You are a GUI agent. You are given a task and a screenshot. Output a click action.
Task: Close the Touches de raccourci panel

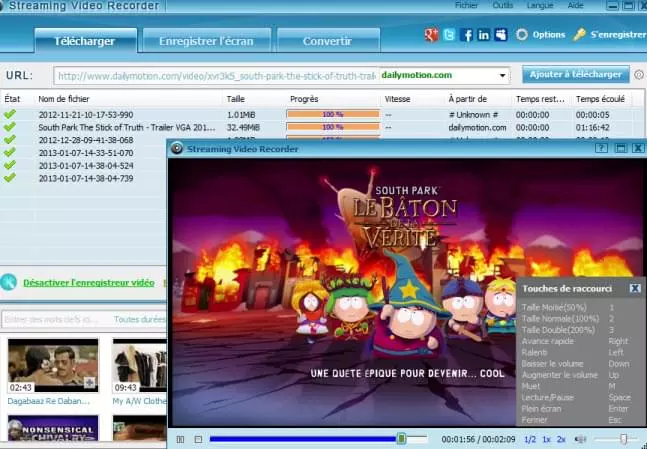pyautogui.click(x=635, y=288)
